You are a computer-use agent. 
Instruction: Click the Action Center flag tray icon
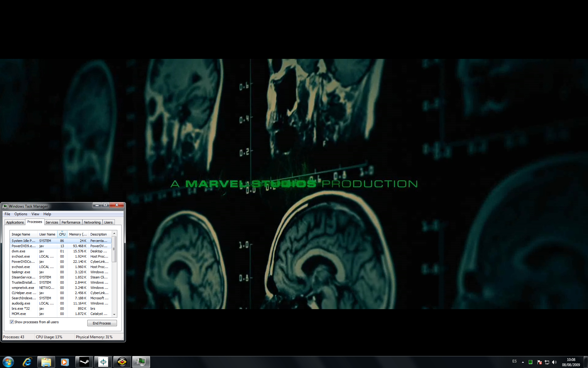coord(540,362)
